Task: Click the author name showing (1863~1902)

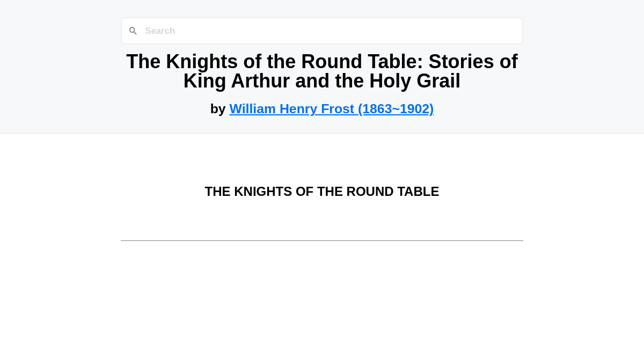Action: [x=331, y=109]
